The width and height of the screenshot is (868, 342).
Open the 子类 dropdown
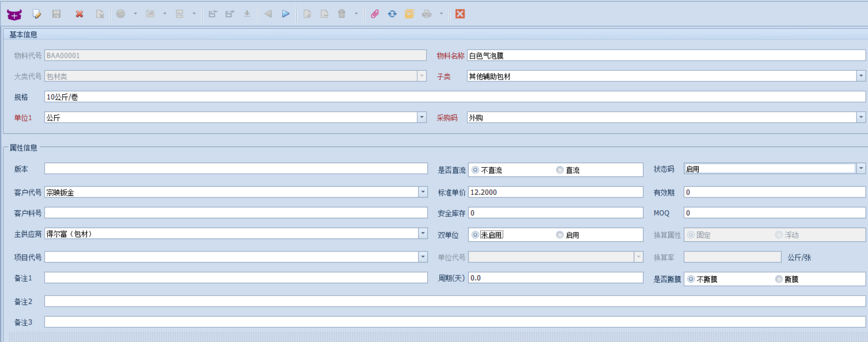861,76
